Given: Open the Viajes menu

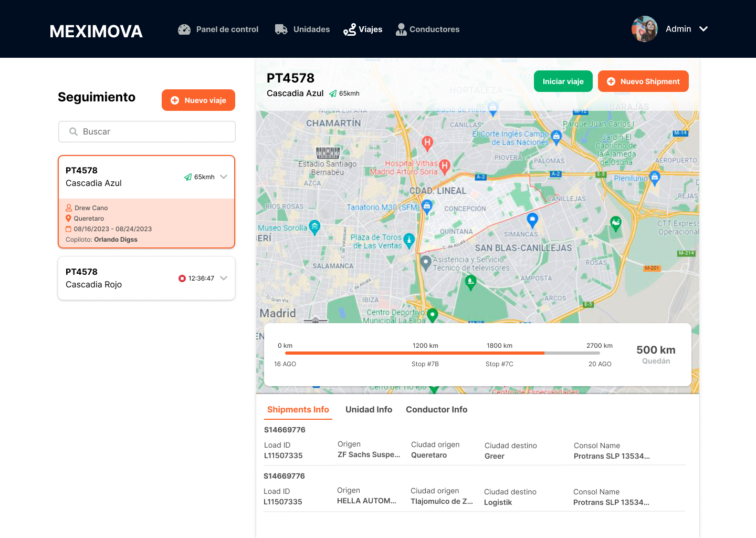Looking at the screenshot, I should [x=363, y=29].
